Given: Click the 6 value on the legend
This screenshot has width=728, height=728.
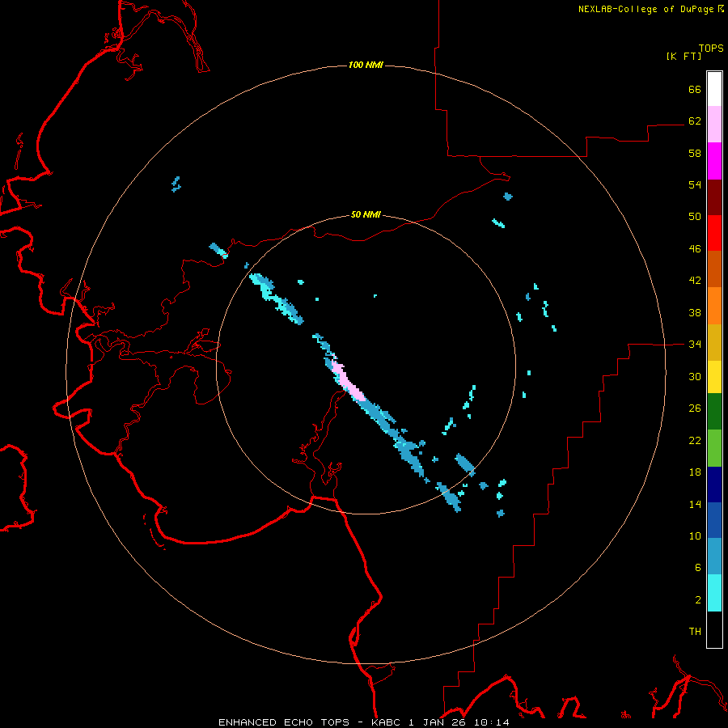Looking at the screenshot, I should (x=698, y=568).
